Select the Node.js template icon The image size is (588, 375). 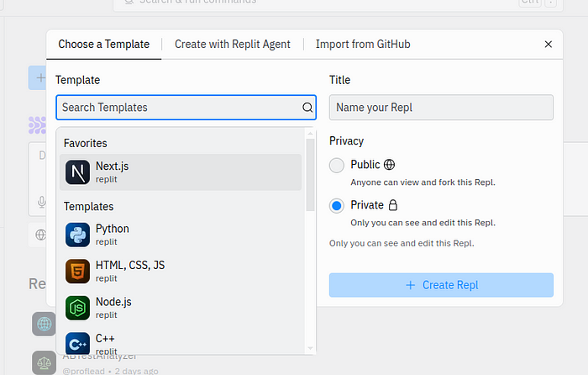(77, 309)
